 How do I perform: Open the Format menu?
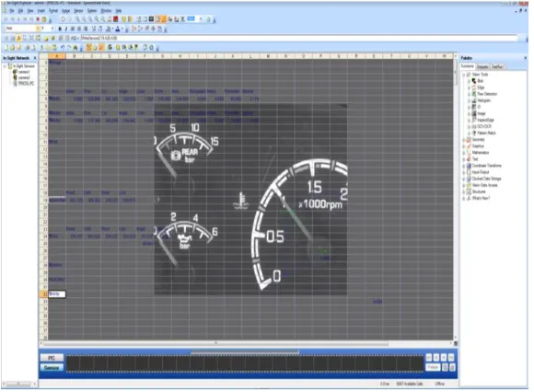[53, 11]
